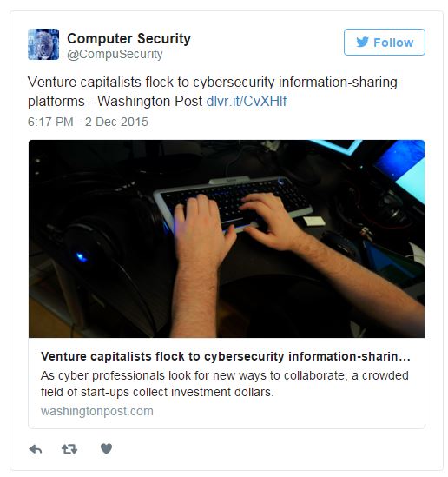The image size is (448, 477).
Task: Click the Follow text label
Action: pos(393,43)
